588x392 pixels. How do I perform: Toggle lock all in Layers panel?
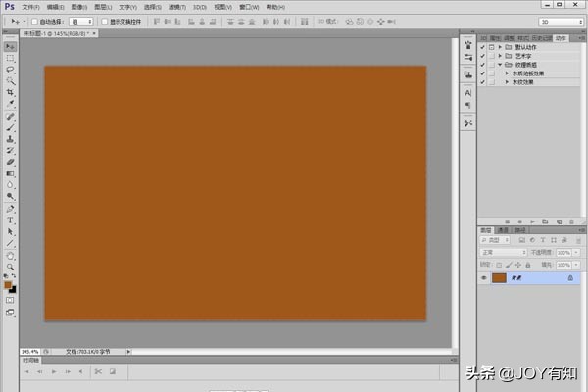click(528, 265)
